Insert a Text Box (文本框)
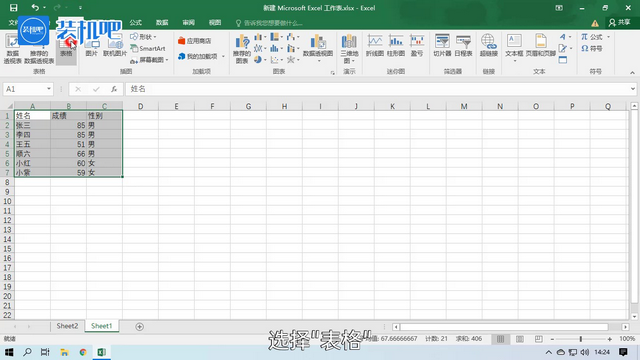 pyautogui.click(x=514, y=48)
